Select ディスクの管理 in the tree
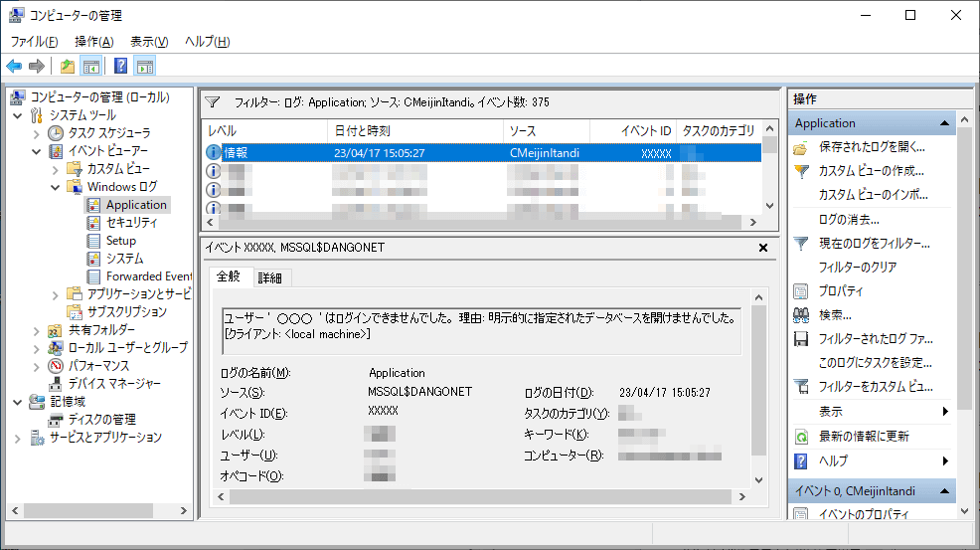Viewport: 980px width, 550px height. tap(101, 419)
